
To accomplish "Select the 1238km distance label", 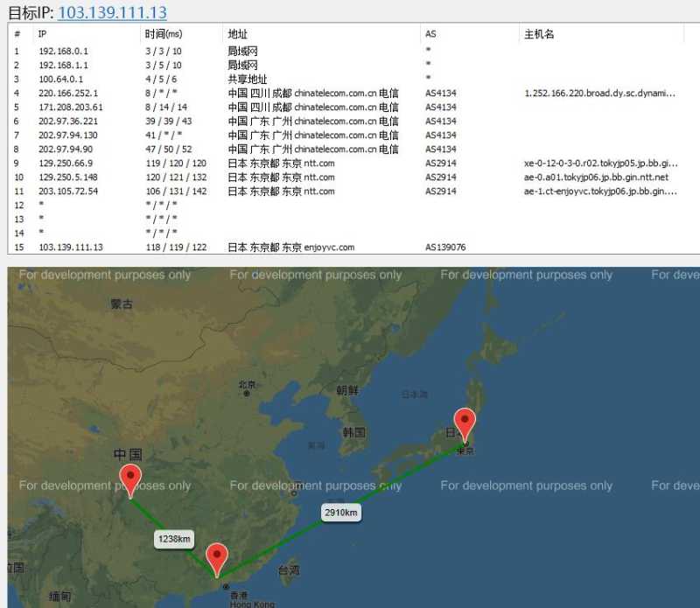I will click(174, 539).
